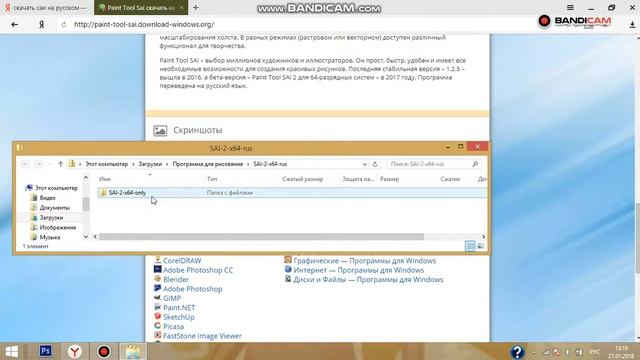Select Музыка in navigation pane

coord(46,237)
